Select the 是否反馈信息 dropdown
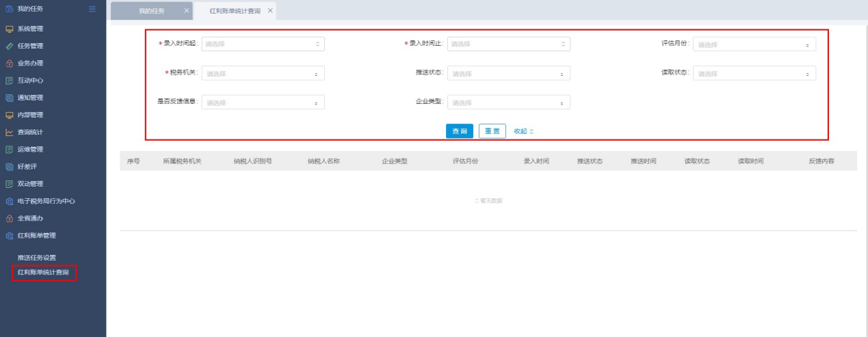 263,103
